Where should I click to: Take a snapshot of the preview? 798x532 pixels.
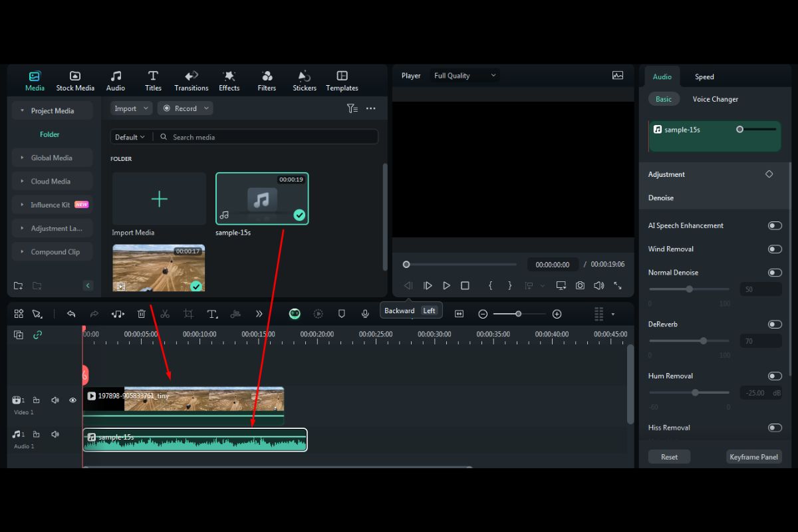tap(581, 285)
